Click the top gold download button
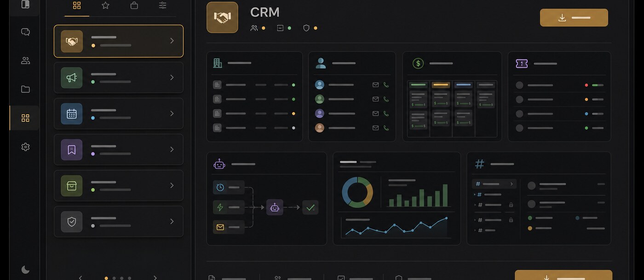Image resolution: width=644 pixels, height=280 pixels. coord(574,17)
